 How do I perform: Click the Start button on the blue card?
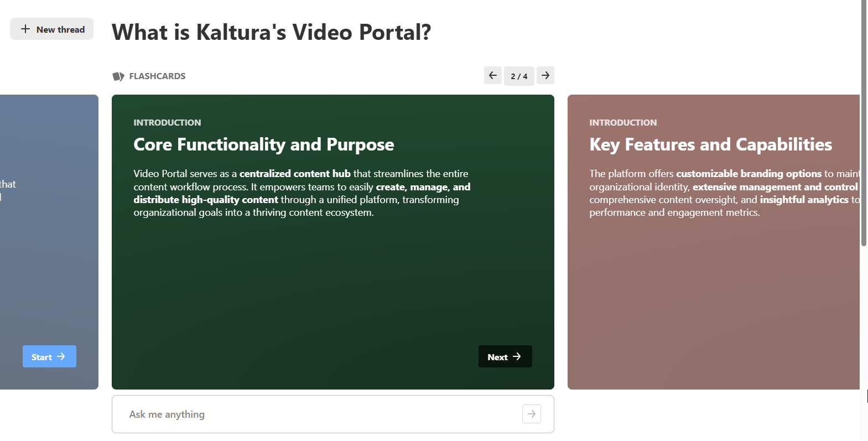49,356
